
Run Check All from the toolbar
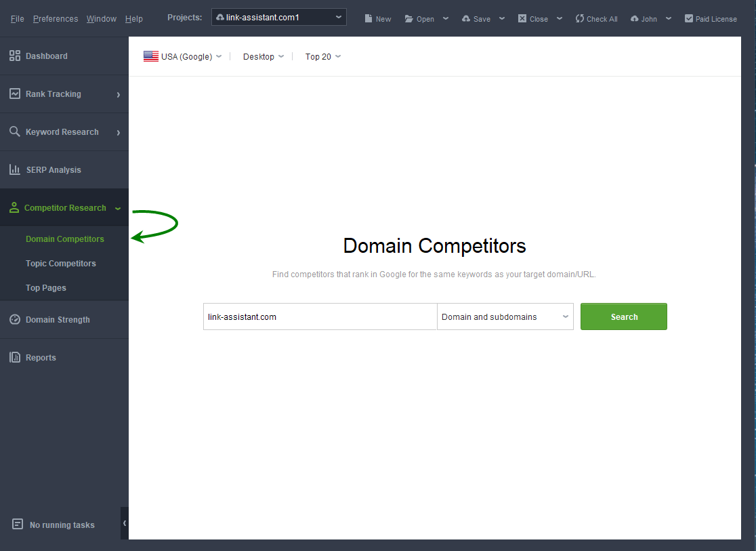pos(596,18)
